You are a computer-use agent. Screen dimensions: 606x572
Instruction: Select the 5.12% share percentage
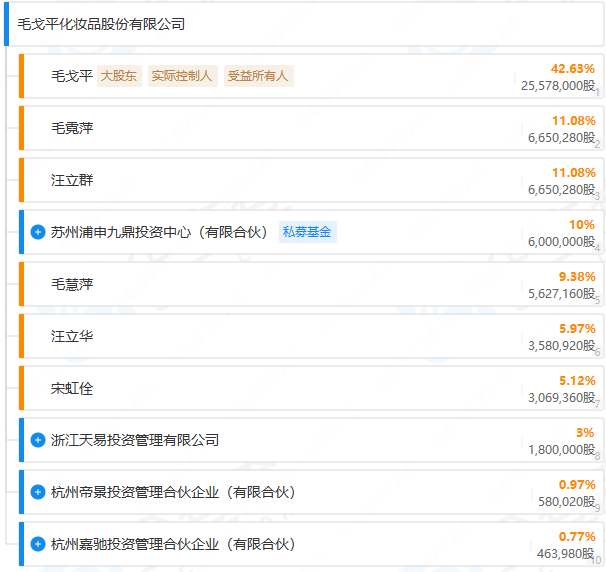coord(577,381)
